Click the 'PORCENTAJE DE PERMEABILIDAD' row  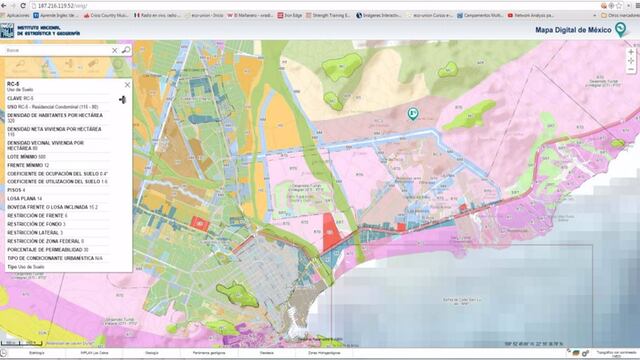tap(58, 250)
